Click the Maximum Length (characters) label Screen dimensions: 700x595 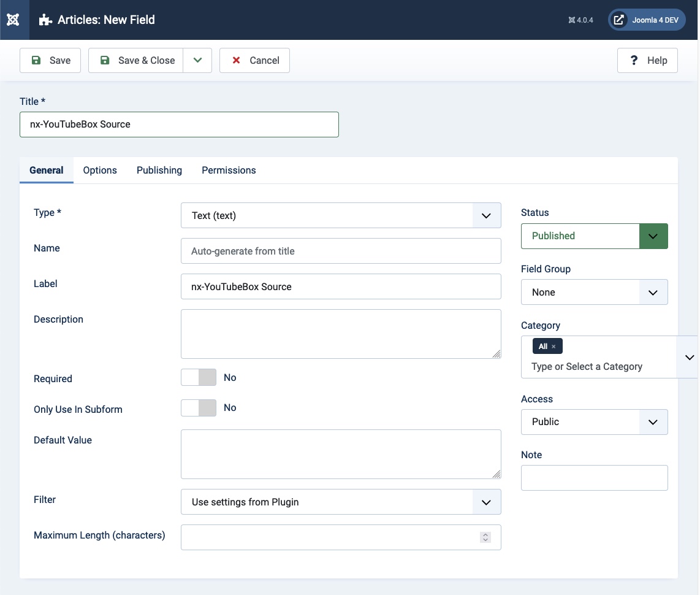[99, 535]
